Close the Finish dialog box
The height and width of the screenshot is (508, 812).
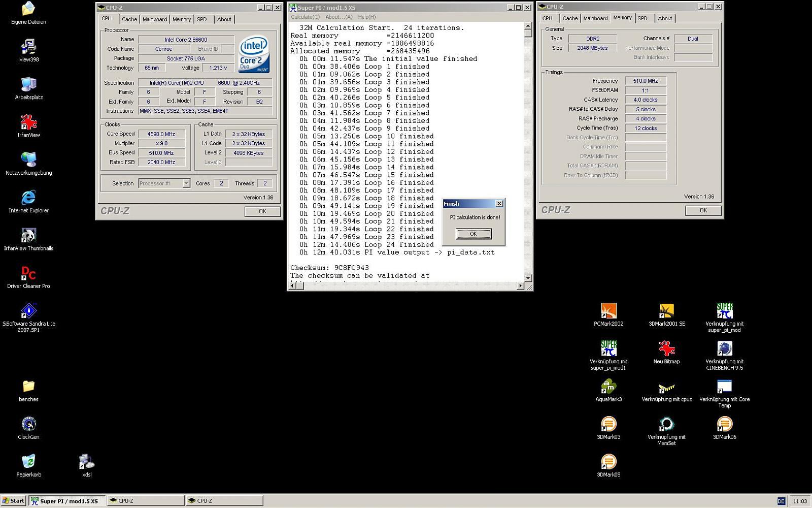(x=499, y=203)
